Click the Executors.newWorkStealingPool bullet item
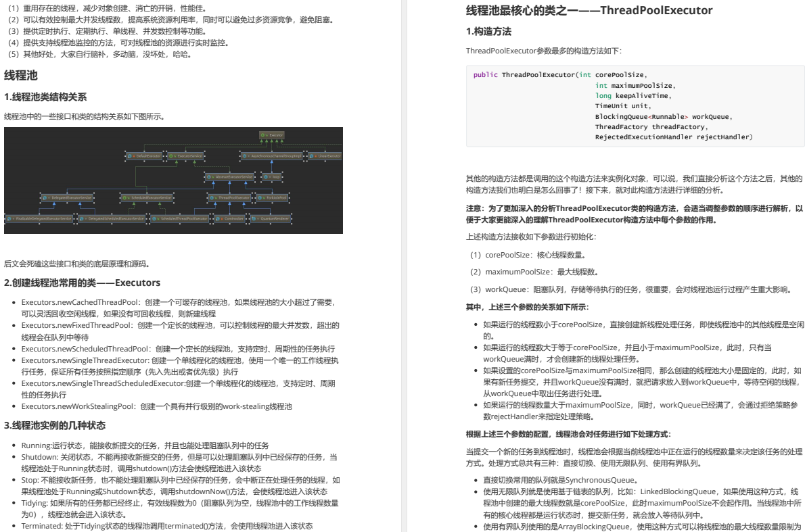The height and width of the screenshot is (532, 805). coord(156,406)
